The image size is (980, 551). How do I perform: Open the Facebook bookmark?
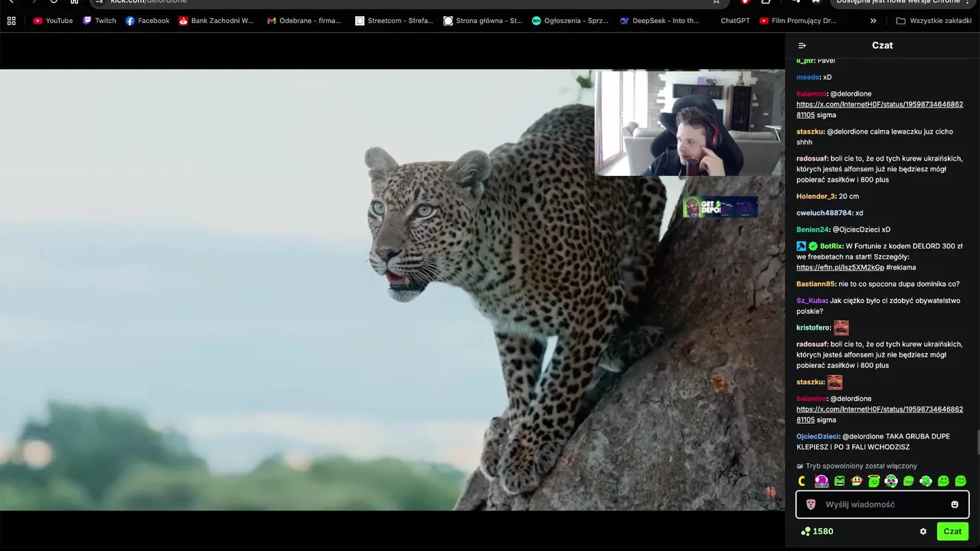coord(147,21)
